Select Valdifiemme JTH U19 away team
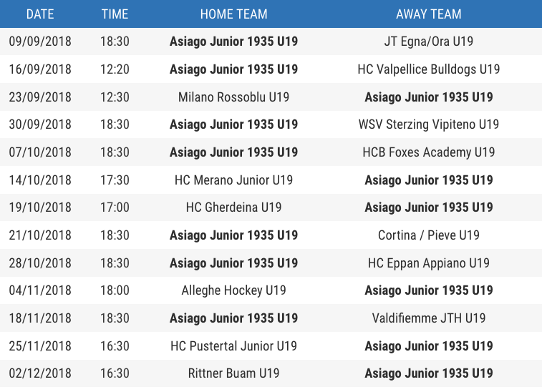This screenshot has width=542, height=392. 429,318
